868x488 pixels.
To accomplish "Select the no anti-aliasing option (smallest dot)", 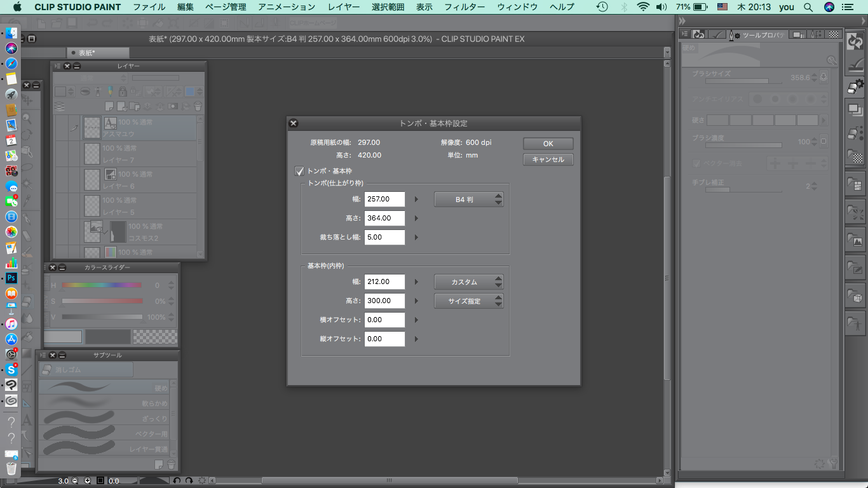I will coord(756,99).
